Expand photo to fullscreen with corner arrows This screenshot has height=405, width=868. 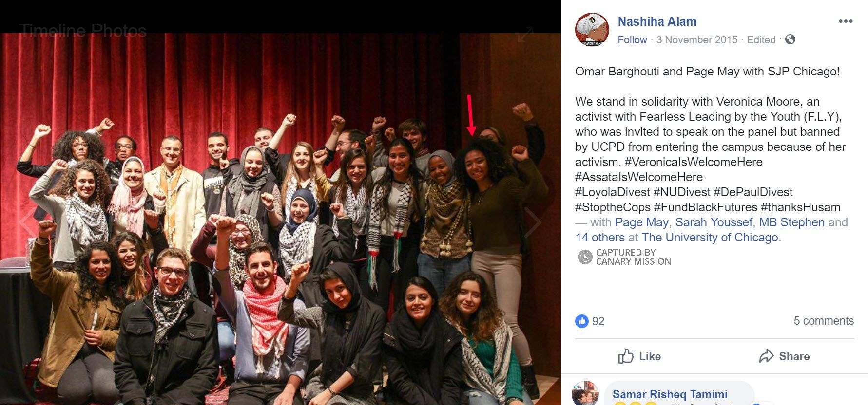coord(525,35)
